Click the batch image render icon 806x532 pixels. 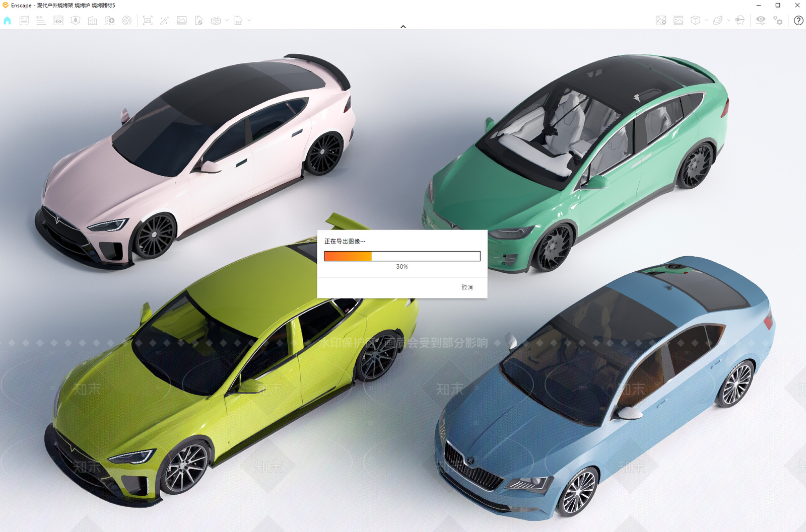tap(182, 21)
